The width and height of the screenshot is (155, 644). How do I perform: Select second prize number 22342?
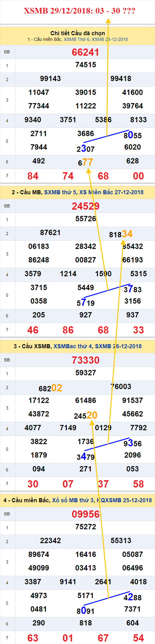pos(50,540)
